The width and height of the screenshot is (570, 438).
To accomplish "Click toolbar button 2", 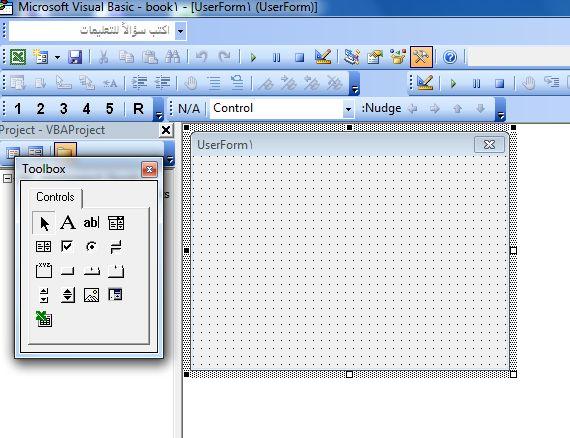I will pos(41,109).
